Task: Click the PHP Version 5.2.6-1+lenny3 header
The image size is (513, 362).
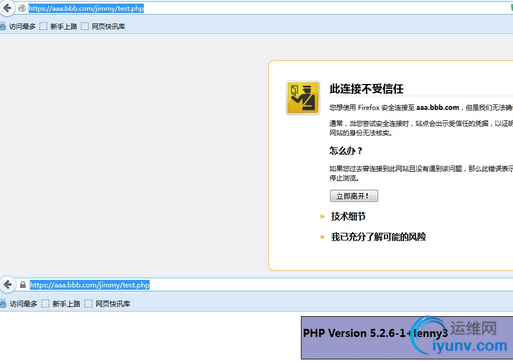Action: pyautogui.click(x=375, y=333)
